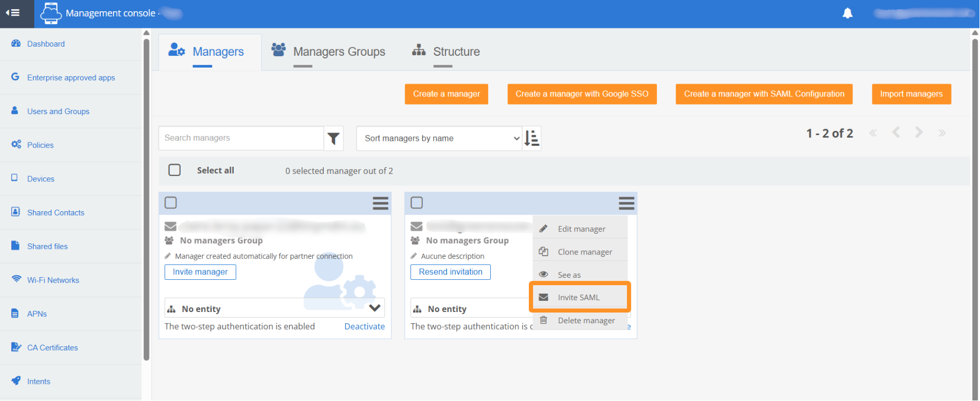Open the Sort managers by name dropdown
The image size is (980, 401).
pos(439,138)
